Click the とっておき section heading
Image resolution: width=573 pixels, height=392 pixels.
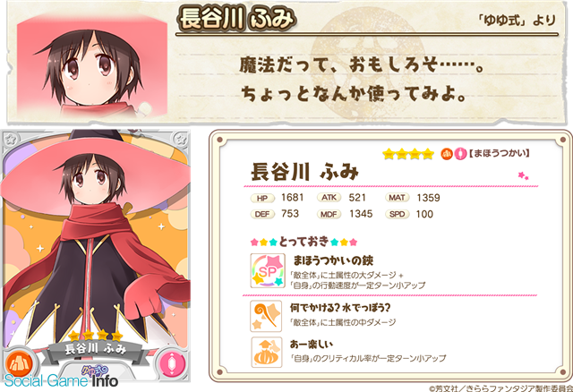tap(304, 242)
